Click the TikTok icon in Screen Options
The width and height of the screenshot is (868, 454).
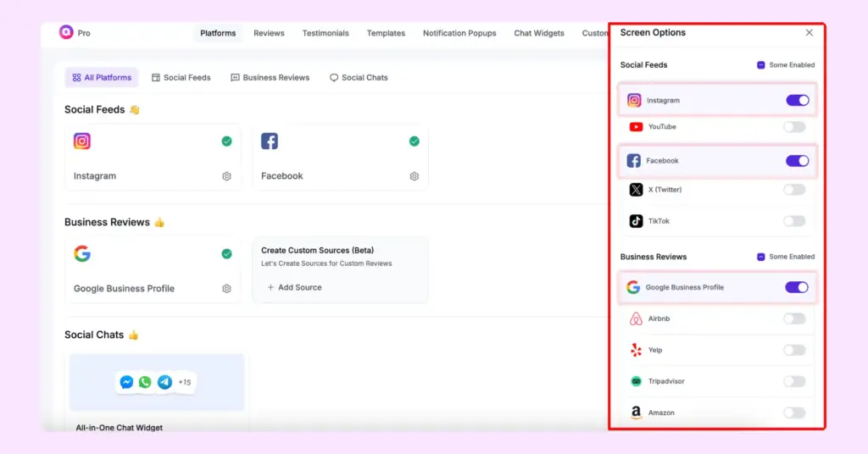click(x=636, y=221)
